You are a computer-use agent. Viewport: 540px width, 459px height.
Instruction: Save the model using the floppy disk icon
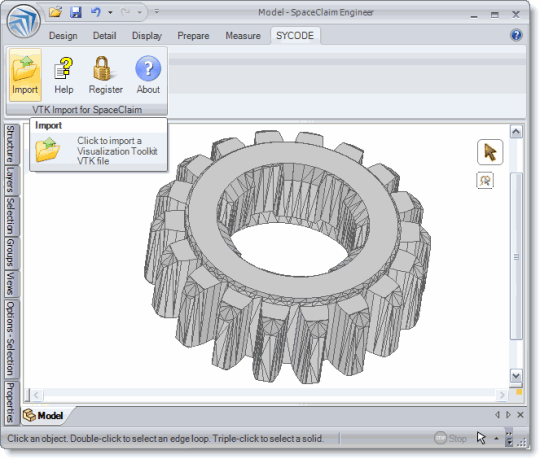click(76, 12)
